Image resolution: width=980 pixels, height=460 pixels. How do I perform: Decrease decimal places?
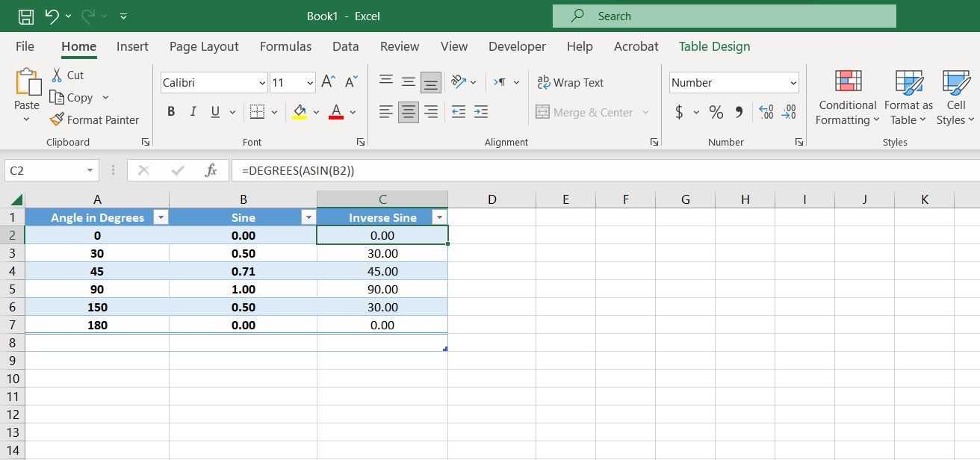[x=789, y=112]
